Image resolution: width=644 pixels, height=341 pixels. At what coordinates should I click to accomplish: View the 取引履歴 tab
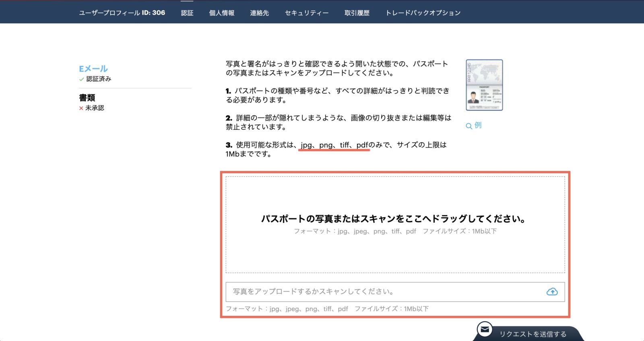point(357,13)
